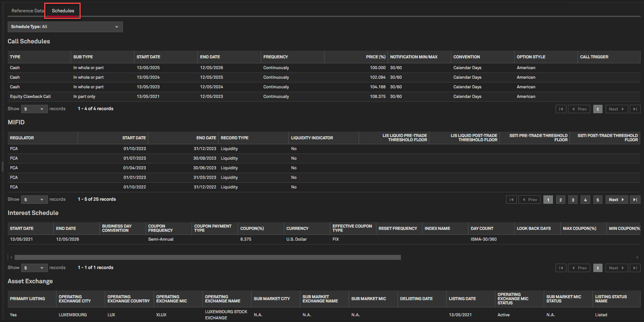This screenshot has height=322, width=644.
Task: Click the Interest Schedule horizontal scrollbar
Action: (207, 258)
